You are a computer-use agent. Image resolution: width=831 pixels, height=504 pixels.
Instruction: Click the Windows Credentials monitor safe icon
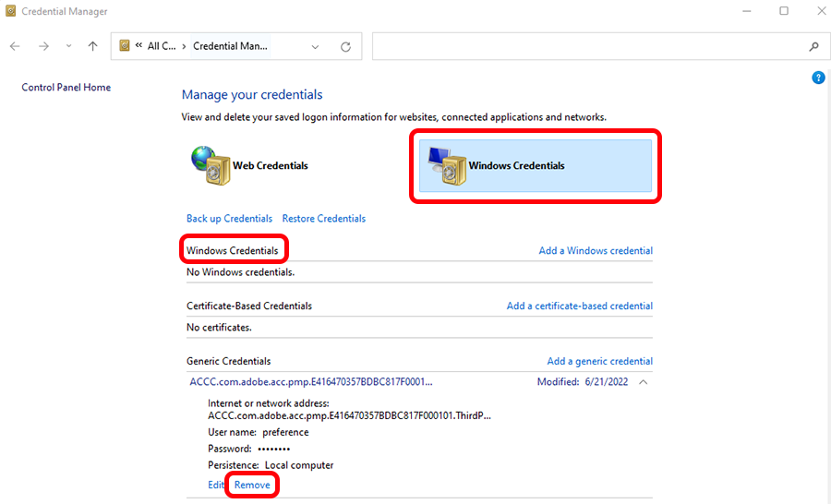pyautogui.click(x=446, y=166)
